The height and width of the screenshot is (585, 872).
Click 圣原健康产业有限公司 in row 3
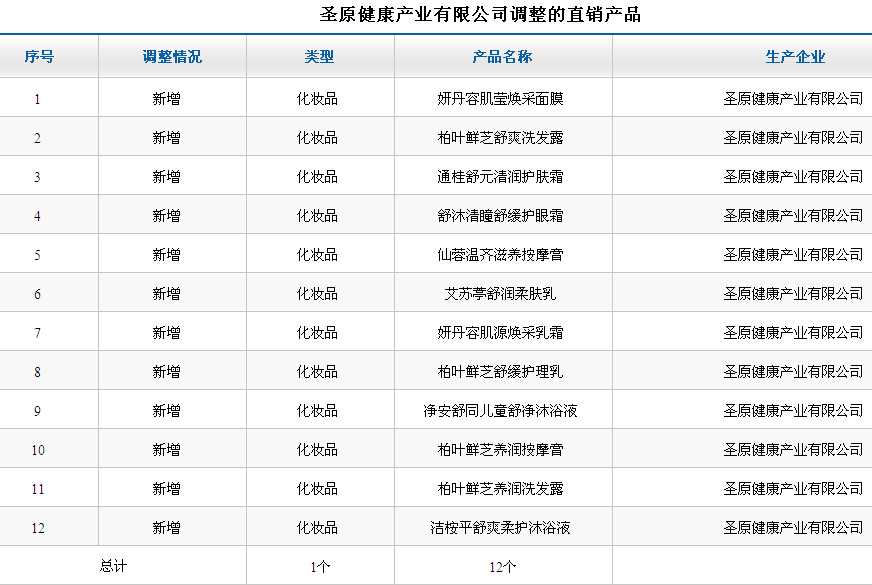pyautogui.click(x=793, y=177)
